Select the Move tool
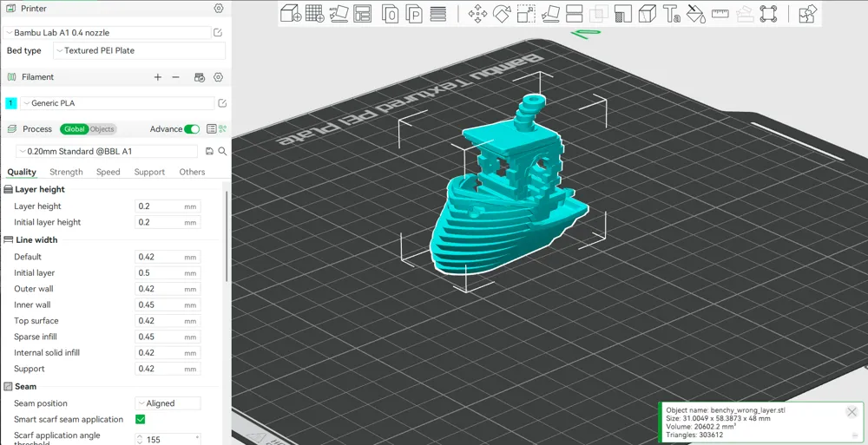Screen dimensions: 868x445 477,14
